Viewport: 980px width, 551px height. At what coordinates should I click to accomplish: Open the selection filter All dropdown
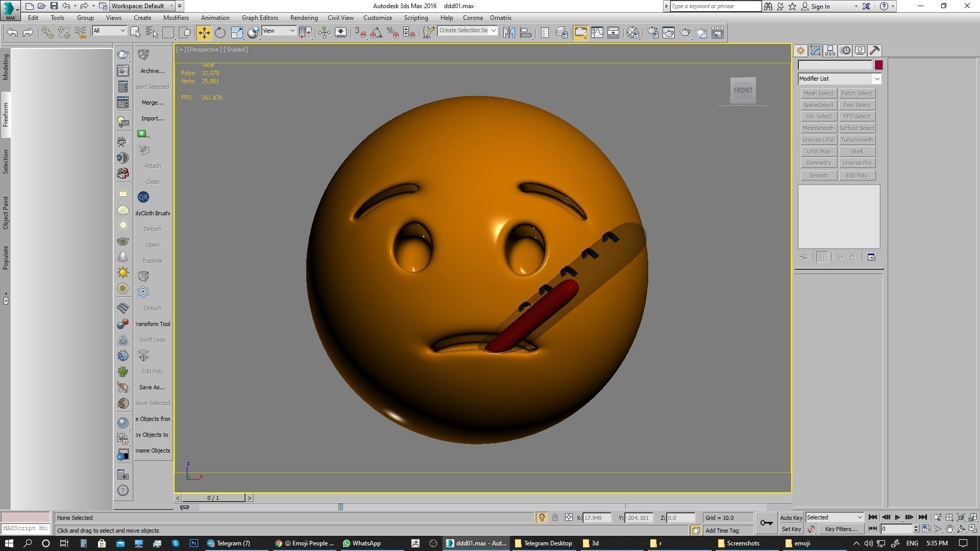[x=109, y=31]
